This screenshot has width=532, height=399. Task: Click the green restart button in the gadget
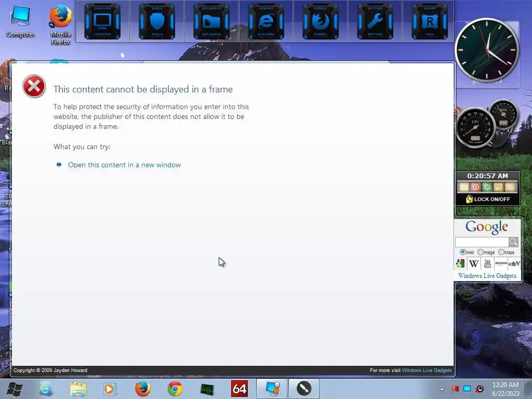[x=487, y=187]
